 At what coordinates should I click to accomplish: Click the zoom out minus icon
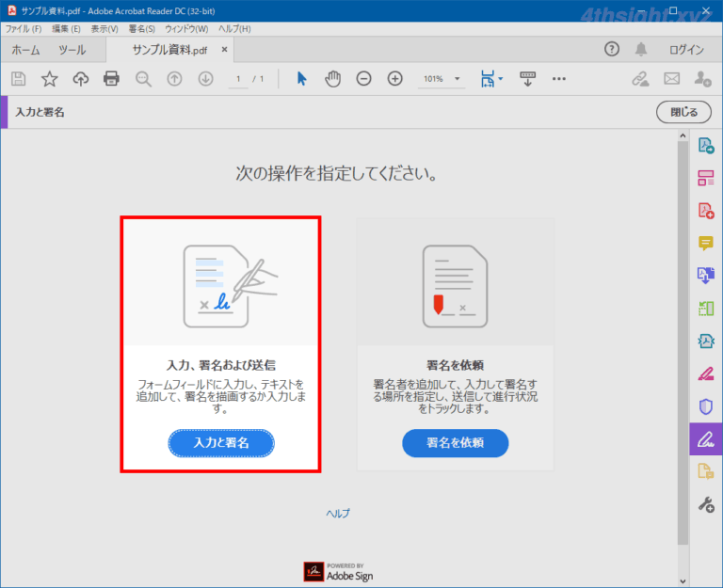tap(363, 79)
